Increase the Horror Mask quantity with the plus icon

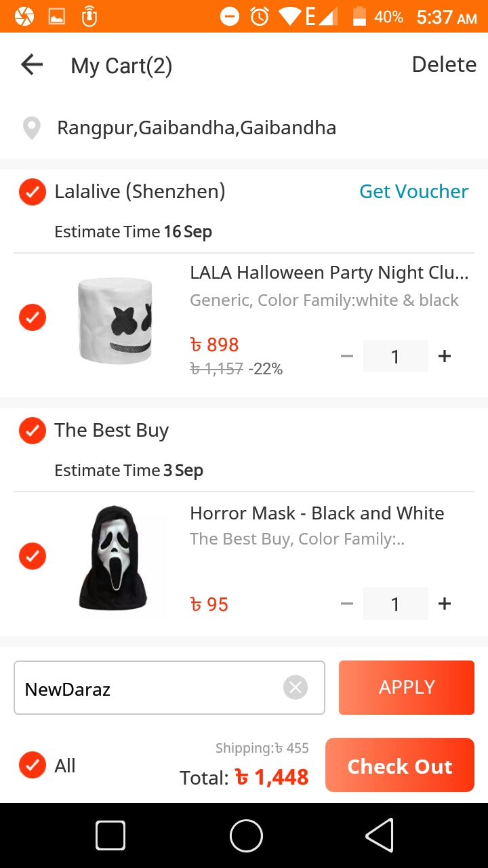pyautogui.click(x=445, y=604)
